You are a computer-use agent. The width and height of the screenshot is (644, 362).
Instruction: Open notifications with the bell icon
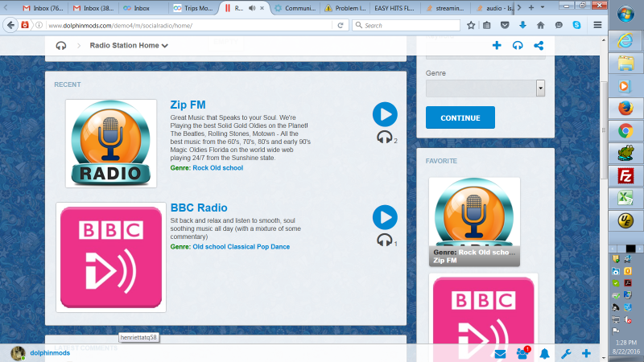coord(545,354)
